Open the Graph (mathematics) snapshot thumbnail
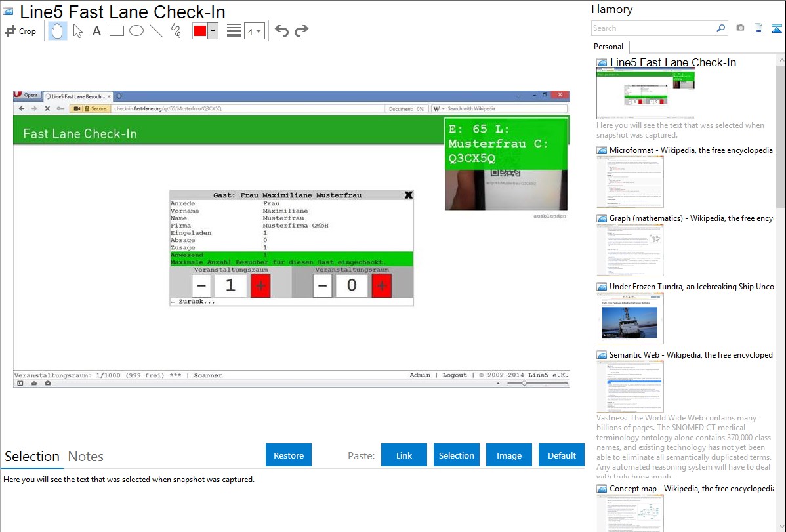Viewport: 786px width, 532px height. click(630, 250)
